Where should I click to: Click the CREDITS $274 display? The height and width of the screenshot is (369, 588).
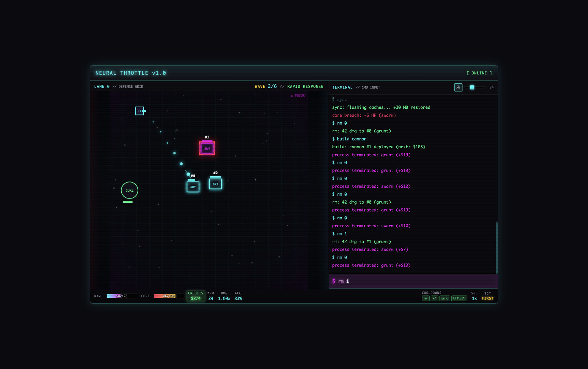tap(196, 296)
